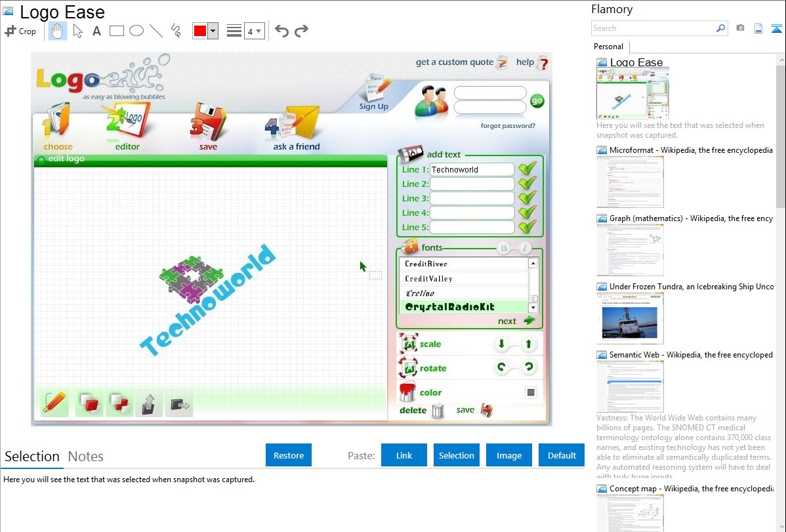Screen dimensions: 786x532
Task: Confirm Line 2 with its green checkmark
Action: pyautogui.click(x=527, y=183)
